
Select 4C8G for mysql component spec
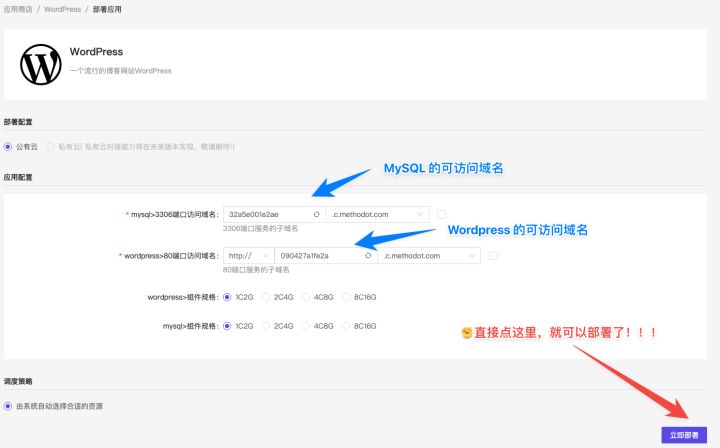coord(305,326)
